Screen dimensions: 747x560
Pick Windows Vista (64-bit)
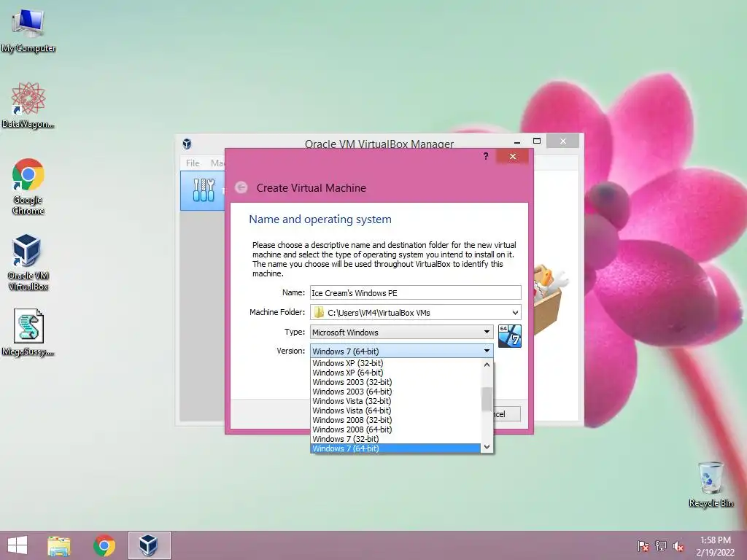click(x=395, y=411)
